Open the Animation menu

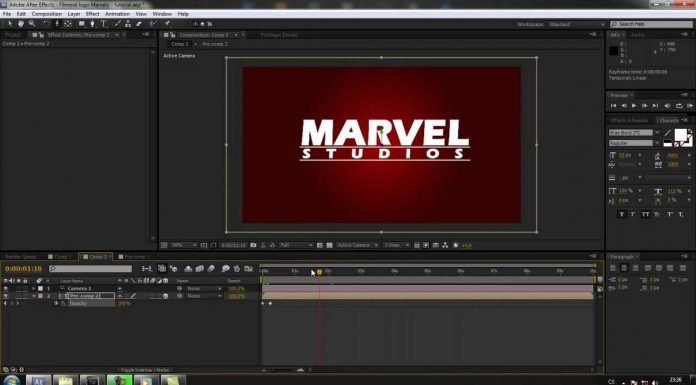coord(117,14)
